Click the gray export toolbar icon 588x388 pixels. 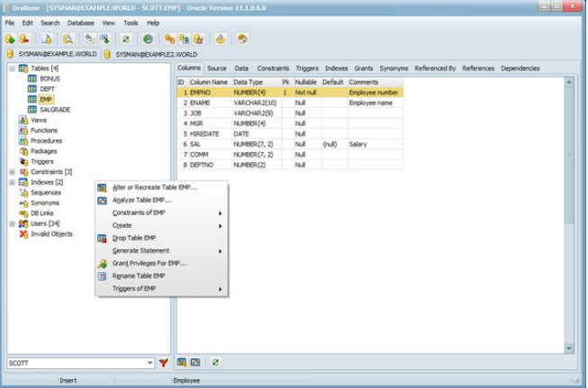tap(90, 39)
